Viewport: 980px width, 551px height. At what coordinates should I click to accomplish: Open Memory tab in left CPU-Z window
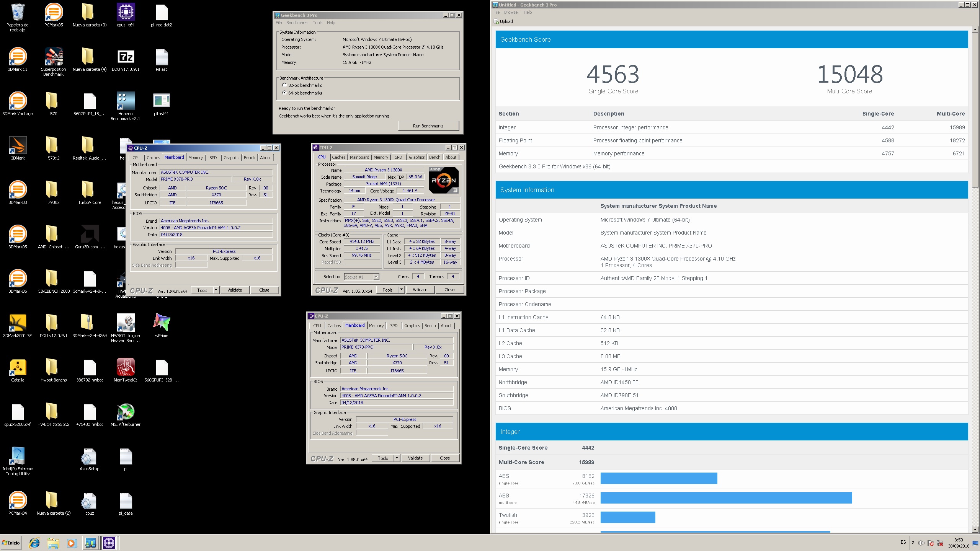click(x=196, y=158)
